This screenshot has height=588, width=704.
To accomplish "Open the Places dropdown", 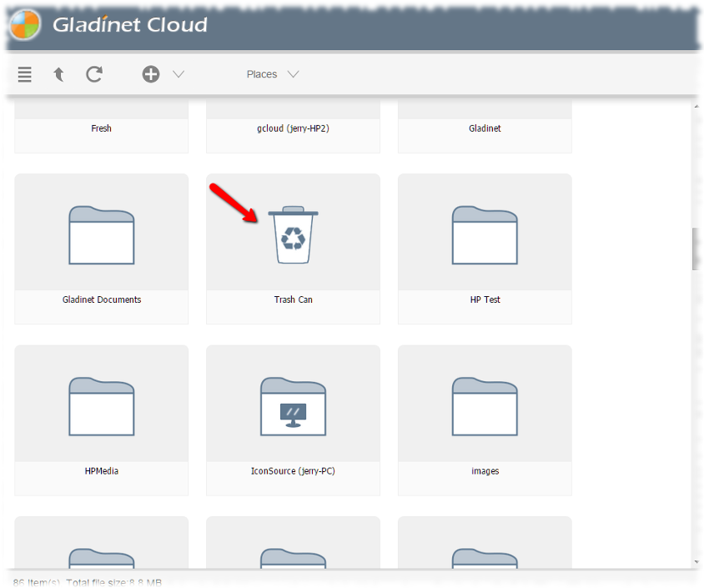I will (273, 74).
